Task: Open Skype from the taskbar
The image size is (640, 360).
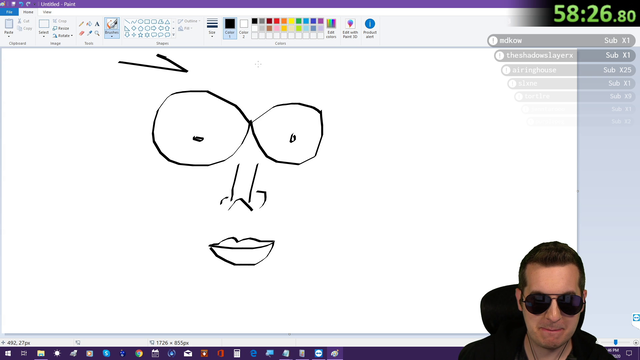Action: click(x=106, y=353)
